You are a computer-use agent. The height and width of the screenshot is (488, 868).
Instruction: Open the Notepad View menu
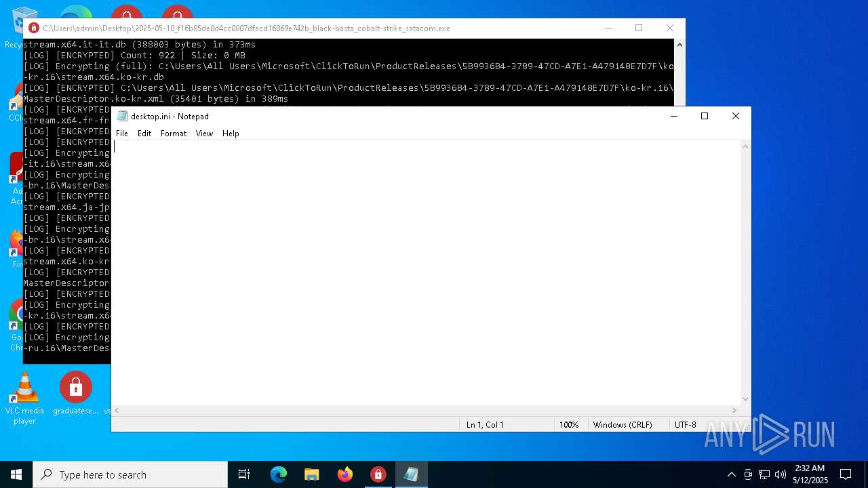[204, 134]
